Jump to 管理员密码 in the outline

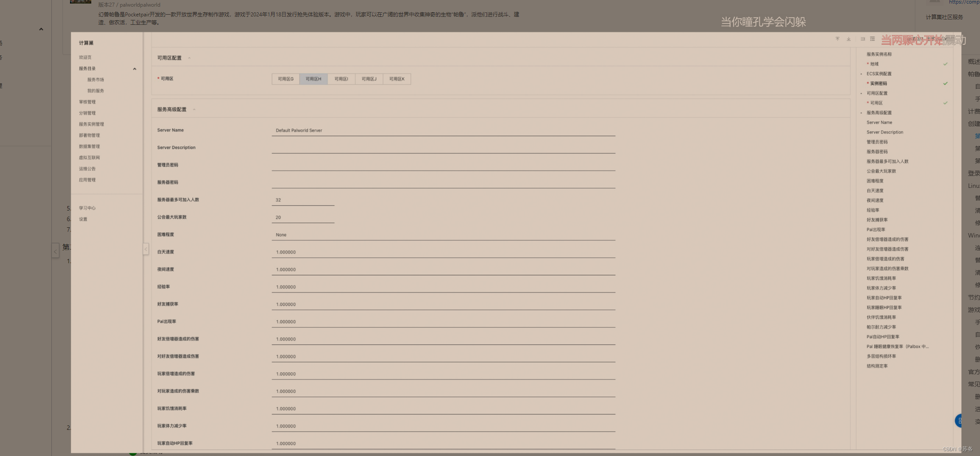(x=877, y=142)
